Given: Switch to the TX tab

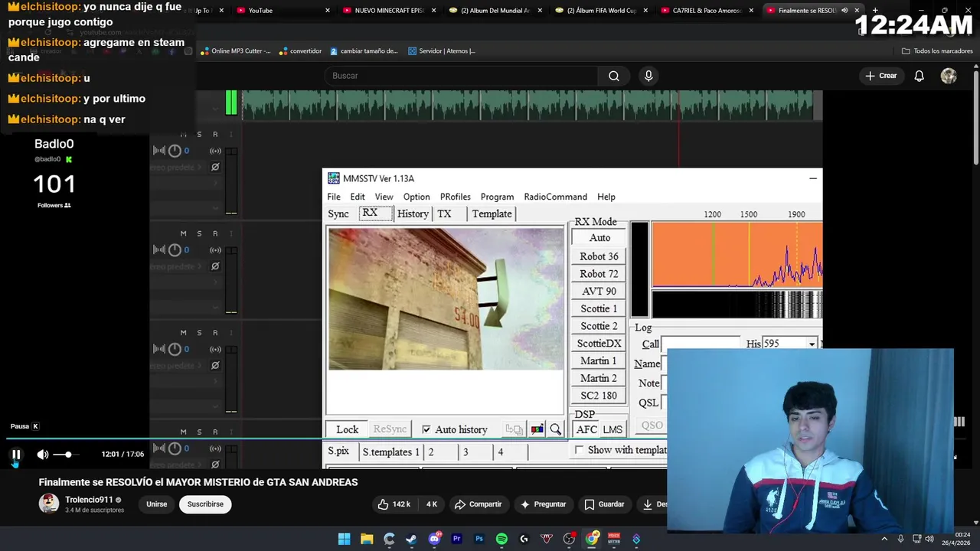Looking at the screenshot, I should [444, 214].
